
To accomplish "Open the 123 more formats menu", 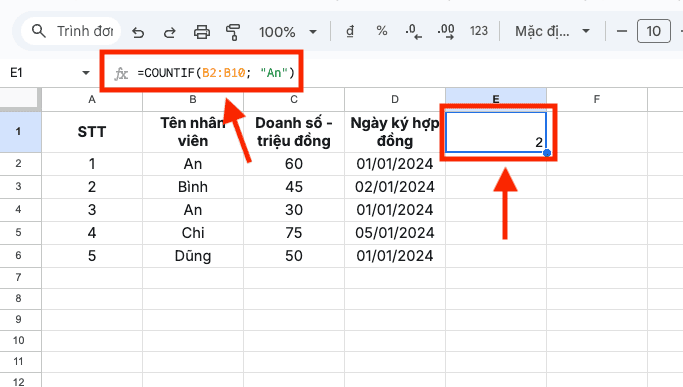I will (x=479, y=31).
